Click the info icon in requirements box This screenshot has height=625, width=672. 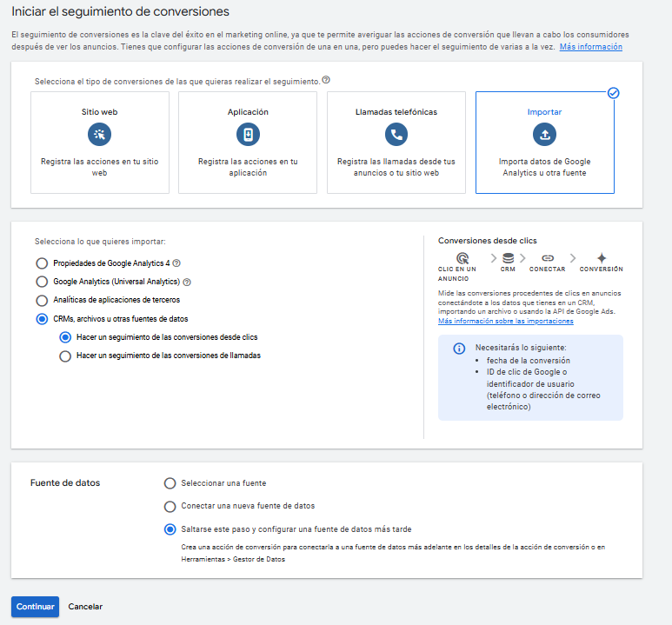click(x=459, y=349)
